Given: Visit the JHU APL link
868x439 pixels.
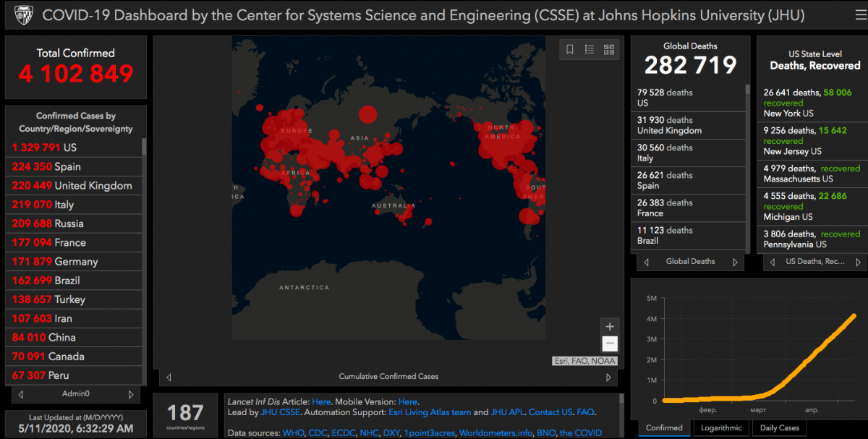Looking at the screenshot, I should point(507,412).
